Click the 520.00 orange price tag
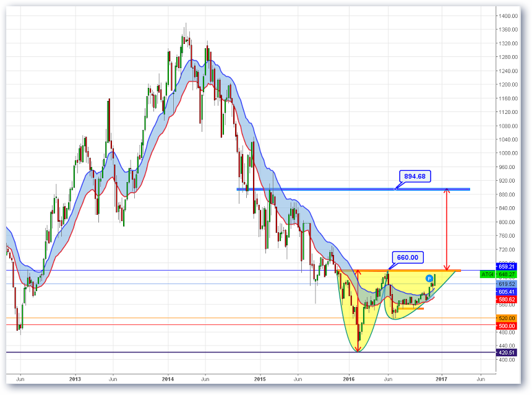The height and width of the screenshot is (395, 532). click(x=506, y=318)
